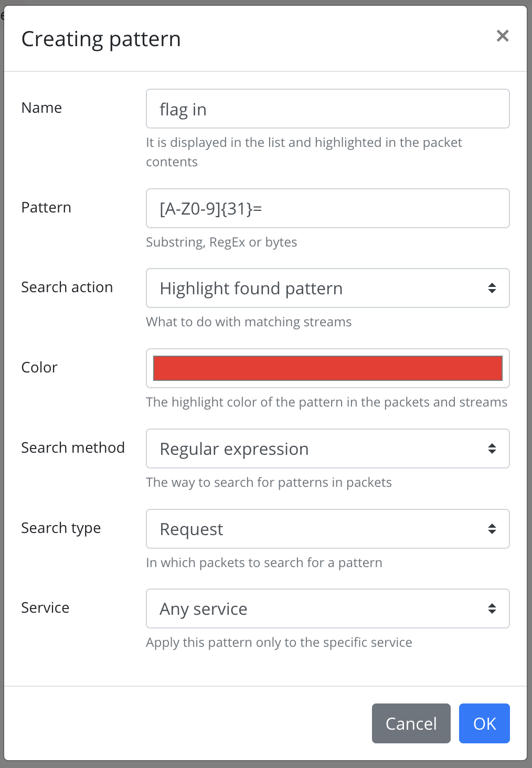The height and width of the screenshot is (768, 532).
Task: Open the Regular expression search method dropdown
Action: click(x=328, y=449)
